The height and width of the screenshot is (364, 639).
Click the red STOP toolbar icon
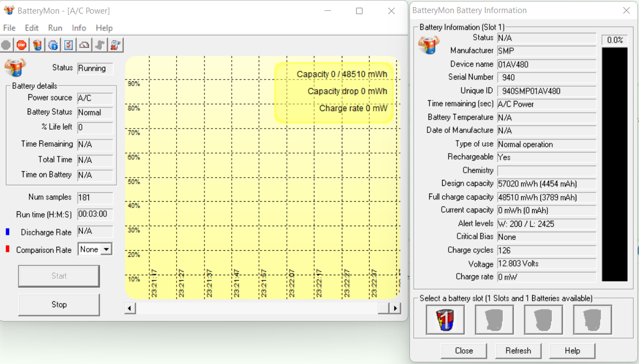coord(21,45)
